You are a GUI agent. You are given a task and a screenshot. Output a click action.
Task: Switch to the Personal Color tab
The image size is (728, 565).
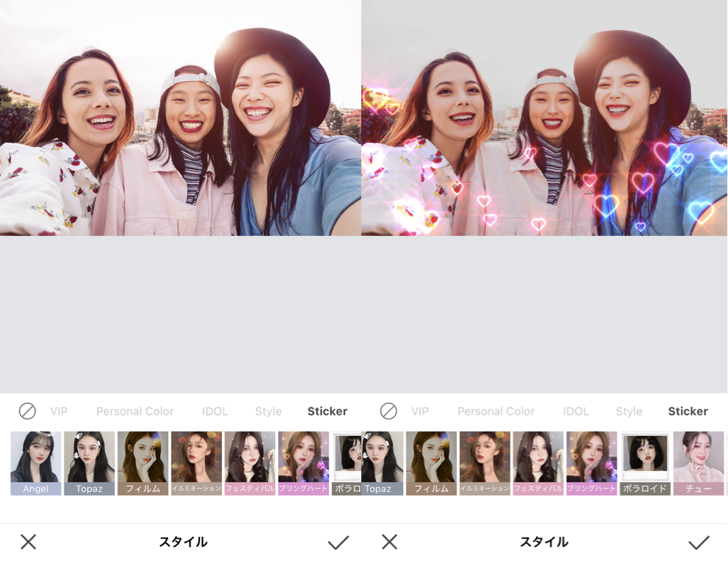pyautogui.click(x=134, y=411)
